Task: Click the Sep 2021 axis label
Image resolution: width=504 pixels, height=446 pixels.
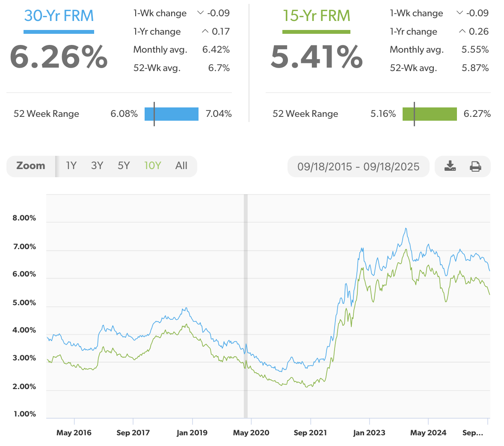Action: [310, 433]
